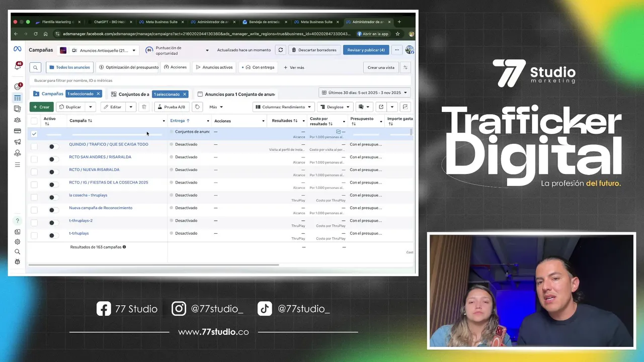
Task: Click the horizontal scrollbar below the table
Action: [153, 264]
